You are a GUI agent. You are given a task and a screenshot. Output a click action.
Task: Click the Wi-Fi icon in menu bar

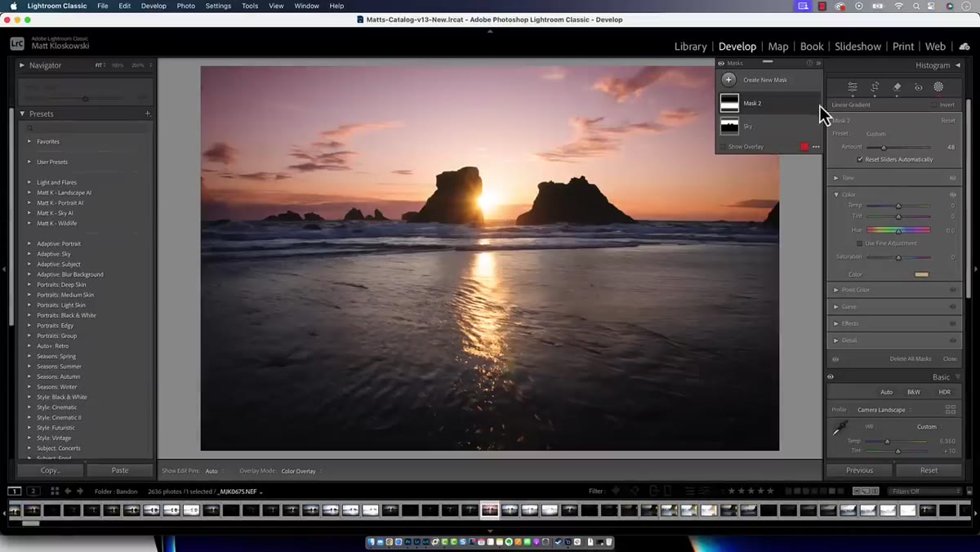(899, 6)
